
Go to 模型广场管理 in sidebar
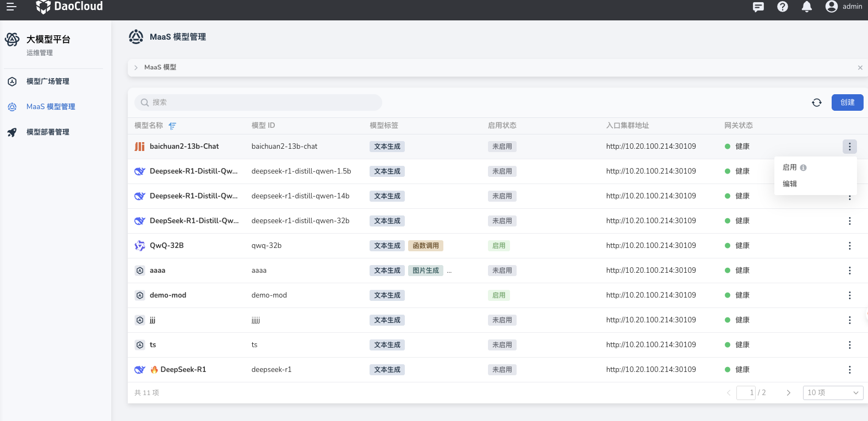(48, 82)
